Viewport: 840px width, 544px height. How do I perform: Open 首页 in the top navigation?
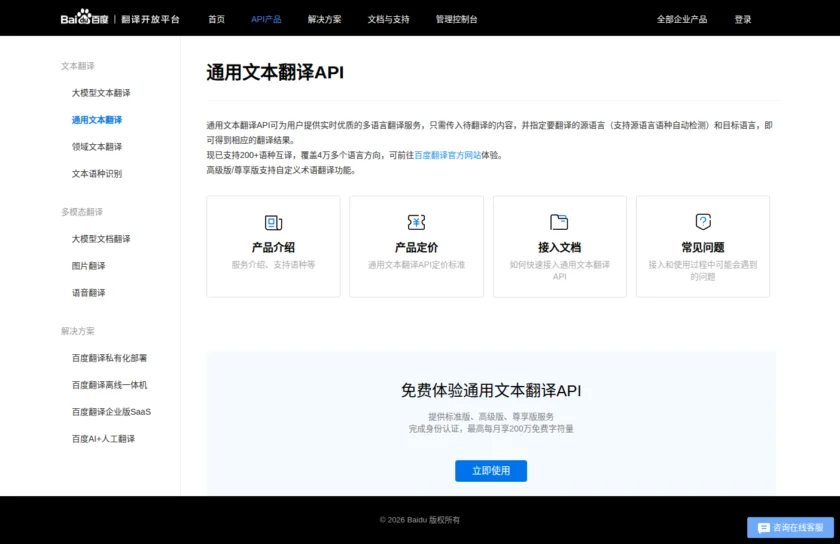pos(216,19)
